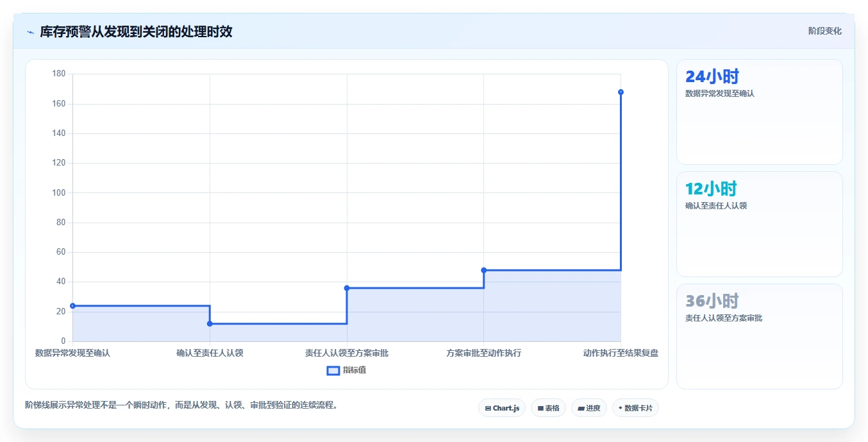
Task: Select the 进度 tag
Action: (589, 408)
